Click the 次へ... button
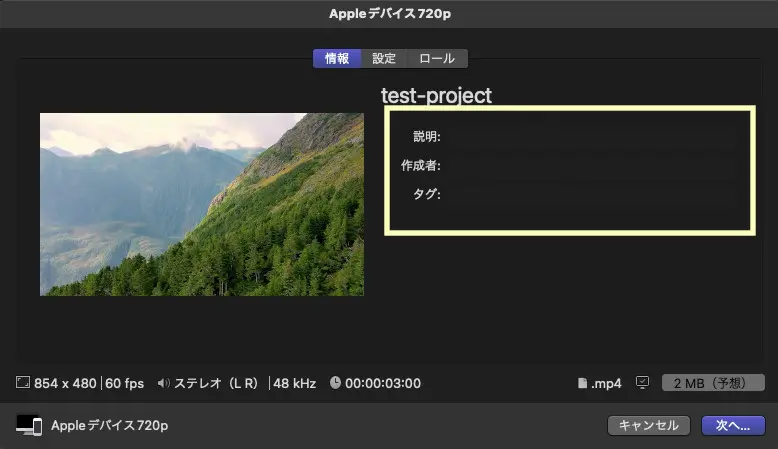The height and width of the screenshot is (449, 778). click(x=733, y=425)
